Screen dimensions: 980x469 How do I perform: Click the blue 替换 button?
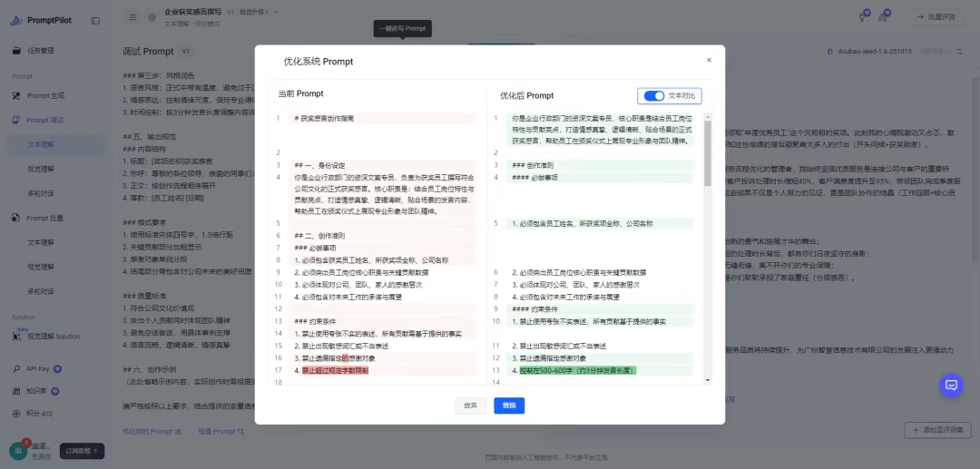[x=509, y=405]
